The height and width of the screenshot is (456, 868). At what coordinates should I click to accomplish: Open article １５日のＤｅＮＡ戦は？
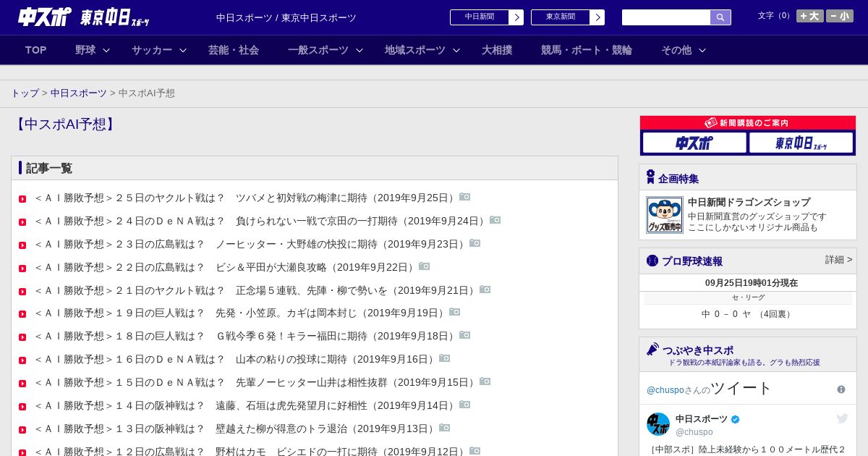click(256, 382)
